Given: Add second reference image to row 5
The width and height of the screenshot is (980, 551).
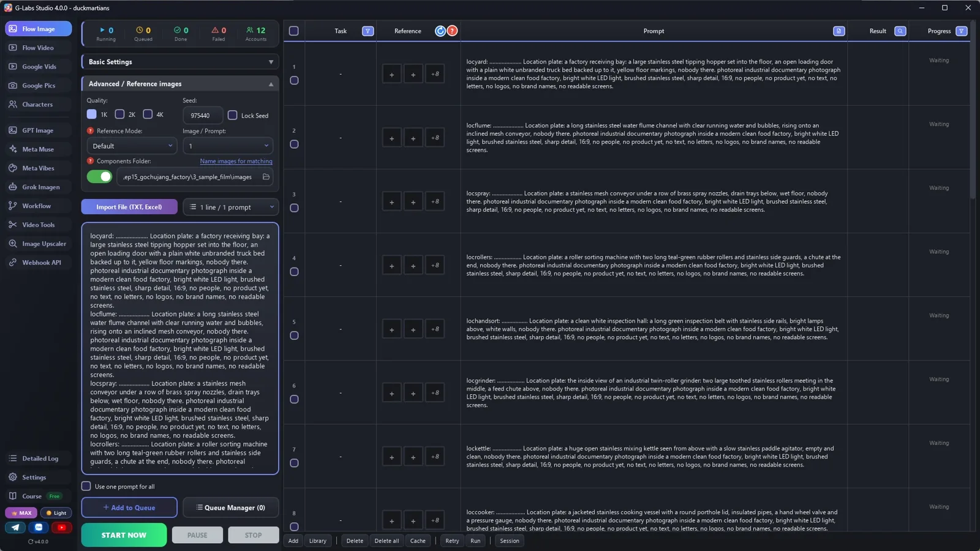Looking at the screenshot, I should (413, 329).
